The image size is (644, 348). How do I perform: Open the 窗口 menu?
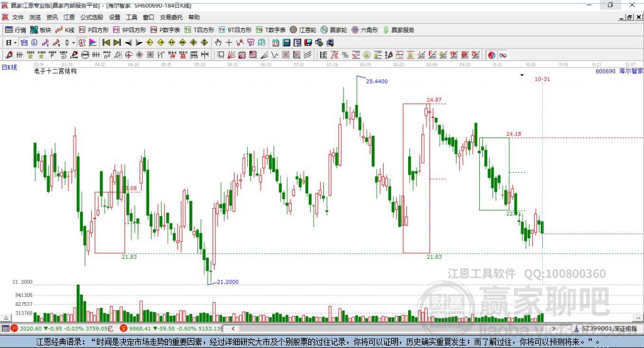coord(148,17)
